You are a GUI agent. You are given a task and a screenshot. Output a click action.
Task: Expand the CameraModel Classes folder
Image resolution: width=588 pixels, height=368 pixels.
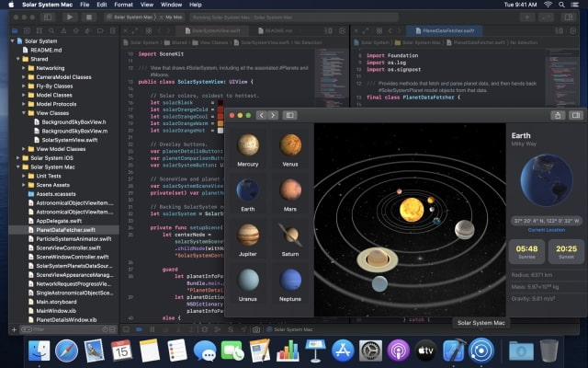pos(24,77)
